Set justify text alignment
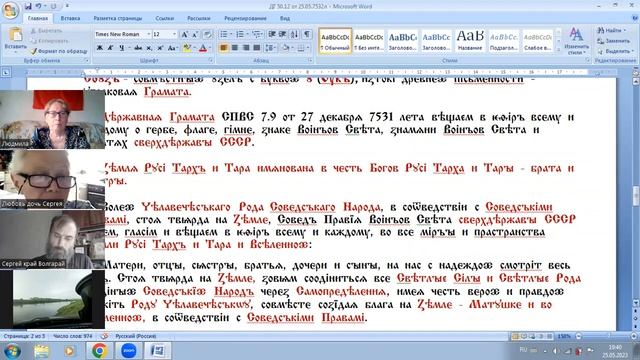The height and width of the screenshot is (360, 640). 257,48
